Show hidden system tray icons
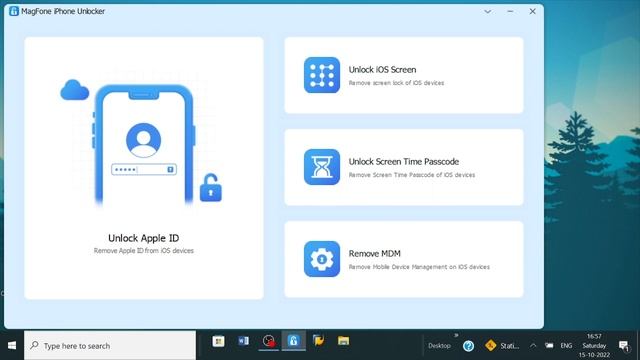640x360 pixels. [x=533, y=346]
